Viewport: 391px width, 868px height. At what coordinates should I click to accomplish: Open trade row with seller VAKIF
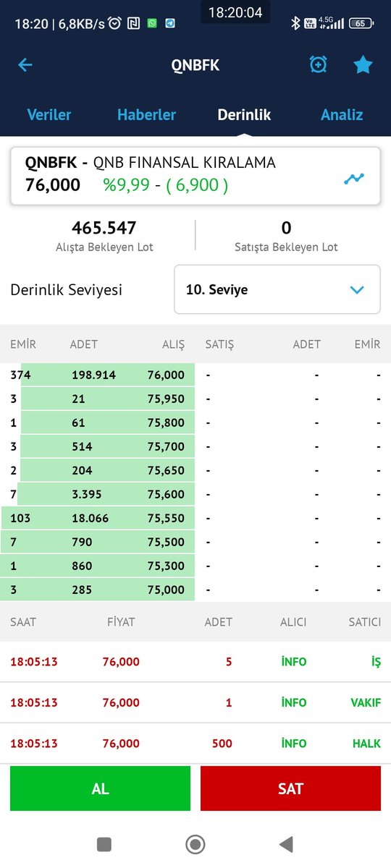(195, 702)
